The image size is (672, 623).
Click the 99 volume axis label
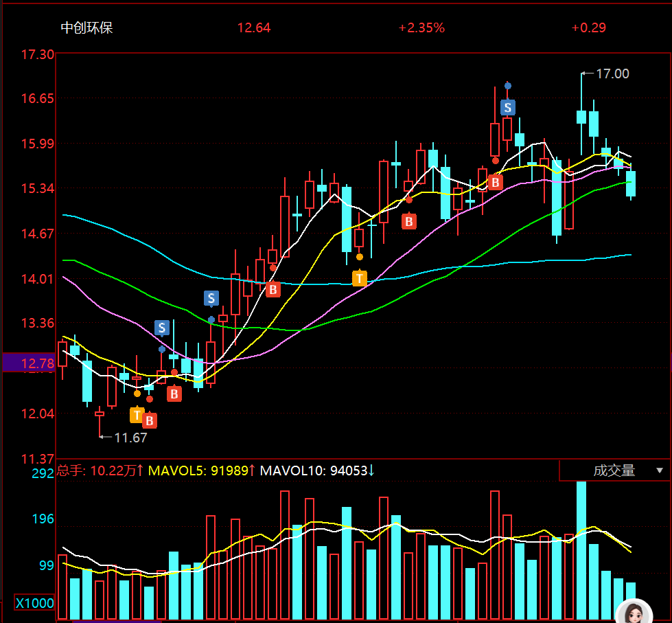pos(47,565)
